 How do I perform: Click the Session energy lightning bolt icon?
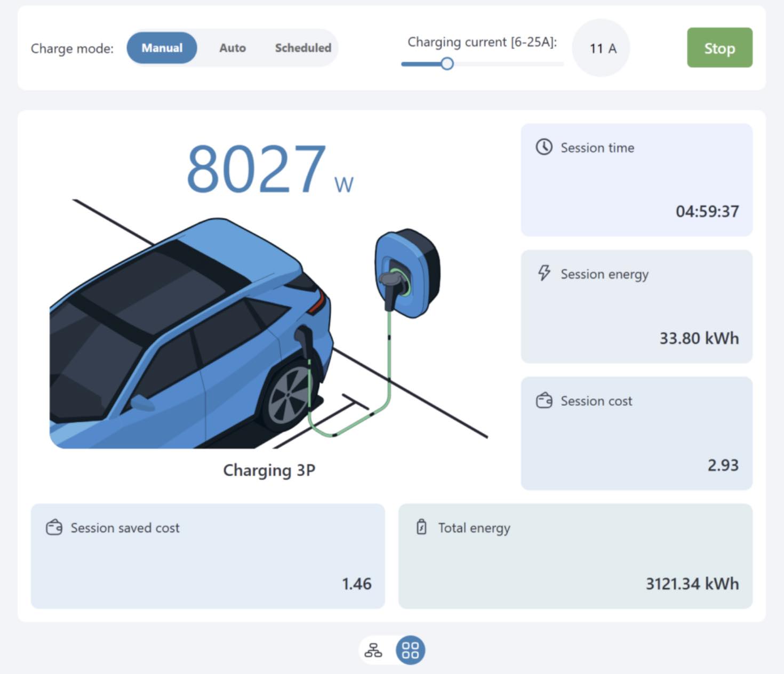coord(543,274)
